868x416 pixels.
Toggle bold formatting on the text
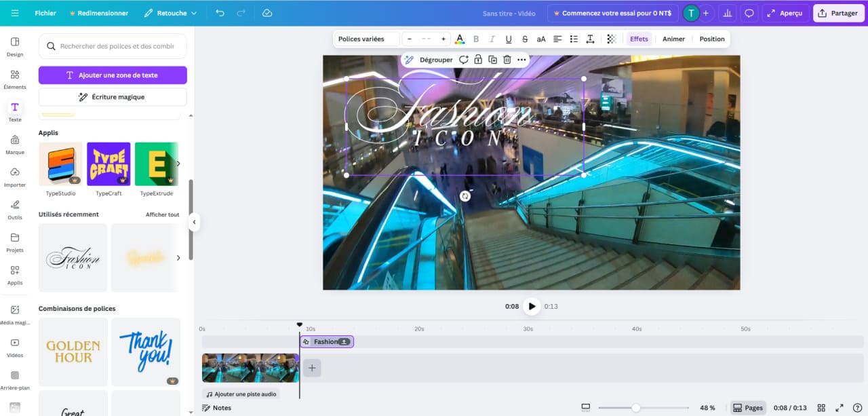[476, 39]
